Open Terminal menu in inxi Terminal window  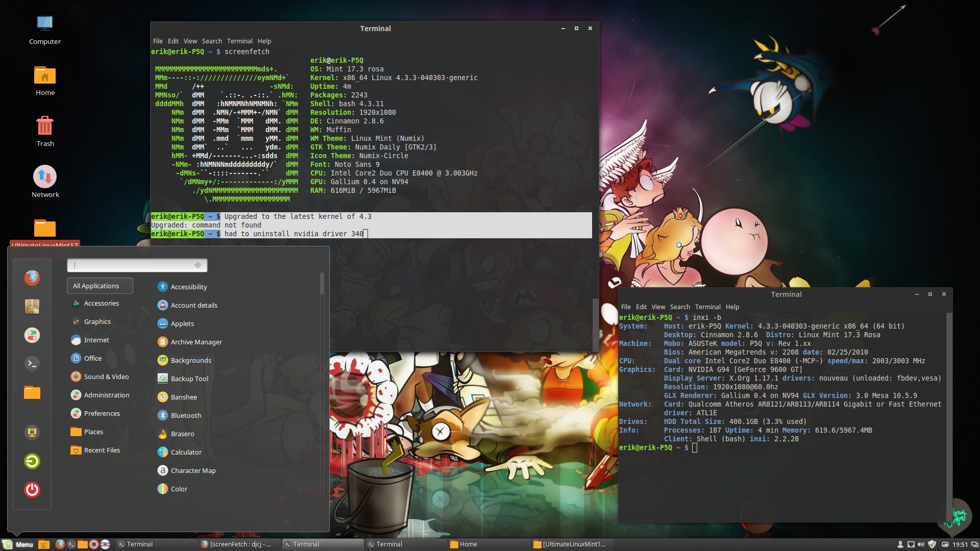(707, 307)
